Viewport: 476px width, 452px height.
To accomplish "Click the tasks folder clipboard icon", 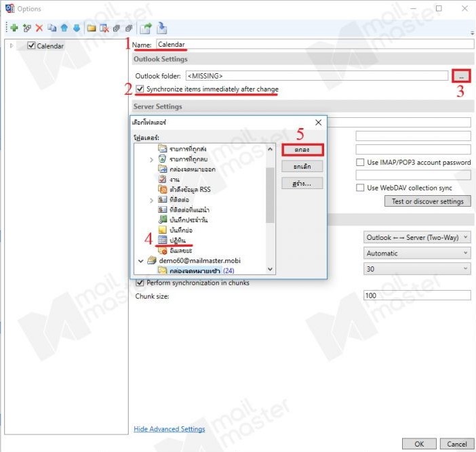I will pyautogui.click(x=163, y=180).
